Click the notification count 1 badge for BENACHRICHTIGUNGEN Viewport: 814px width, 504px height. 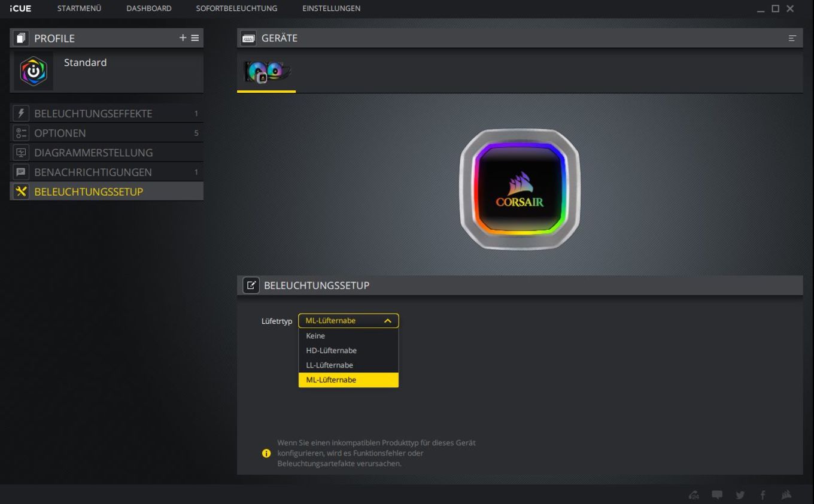pos(196,172)
